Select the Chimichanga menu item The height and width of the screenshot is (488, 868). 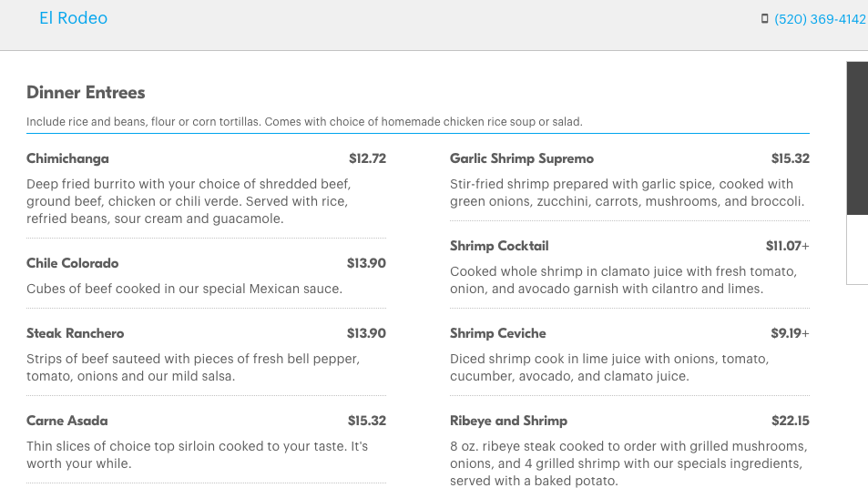[x=67, y=158]
